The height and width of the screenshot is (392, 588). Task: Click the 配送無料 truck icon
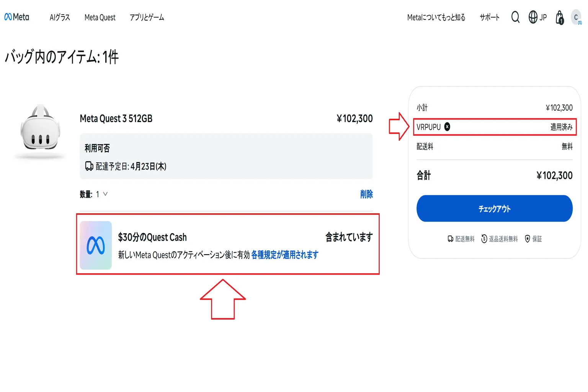[x=451, y=239]
